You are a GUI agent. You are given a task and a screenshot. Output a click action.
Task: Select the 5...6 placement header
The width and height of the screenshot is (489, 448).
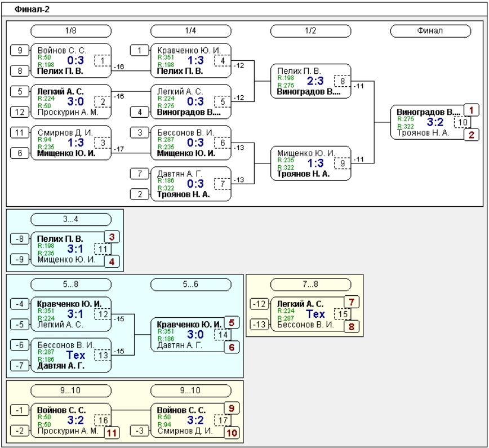point(190,285)
